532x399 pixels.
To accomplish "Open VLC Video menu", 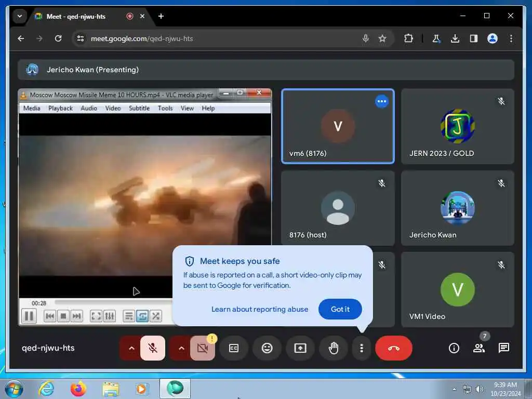I will tap(113, 108).
